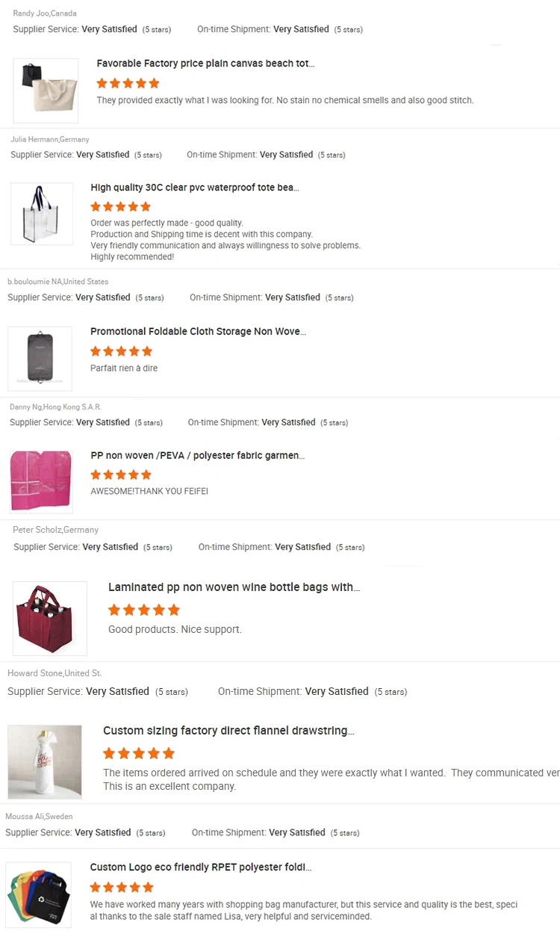This screenshot has height=934, width=560.
Task: Click the "Favorable Factory price plain canvas beach tot..." title
Action: click(205, 64)
